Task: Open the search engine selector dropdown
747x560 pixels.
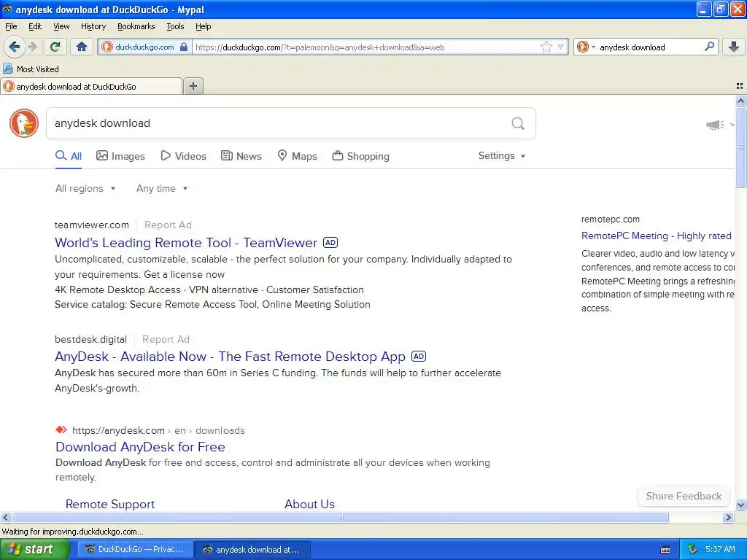Action: (586, 47)
